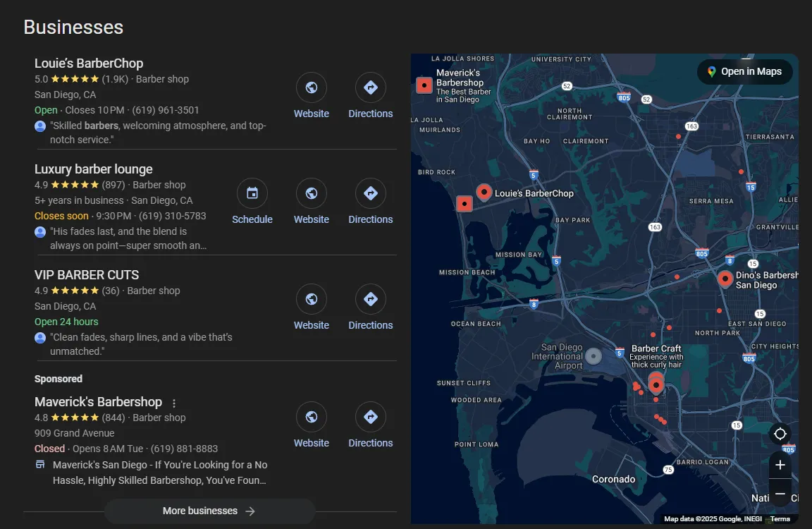Open Maverick's Barbershop sponsored listing title
812x529 pixels.
(x=98, y=401)
